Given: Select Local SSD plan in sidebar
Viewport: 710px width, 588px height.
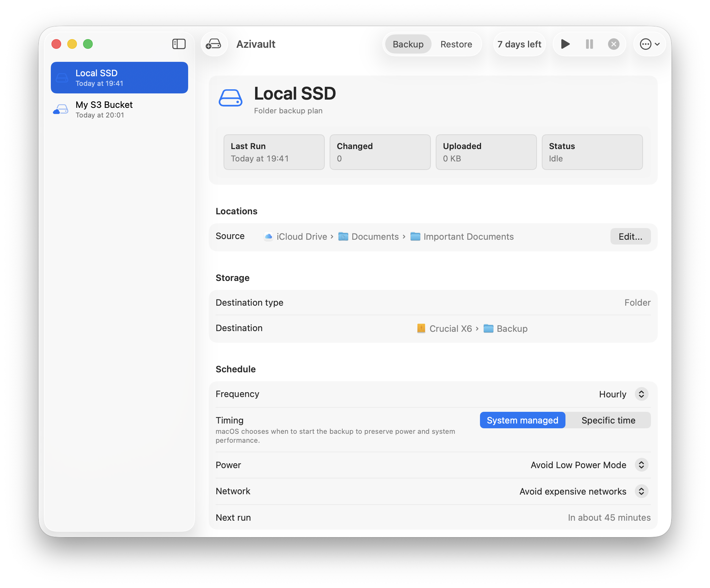Looking at the screenshot, I should click(119, 78).
